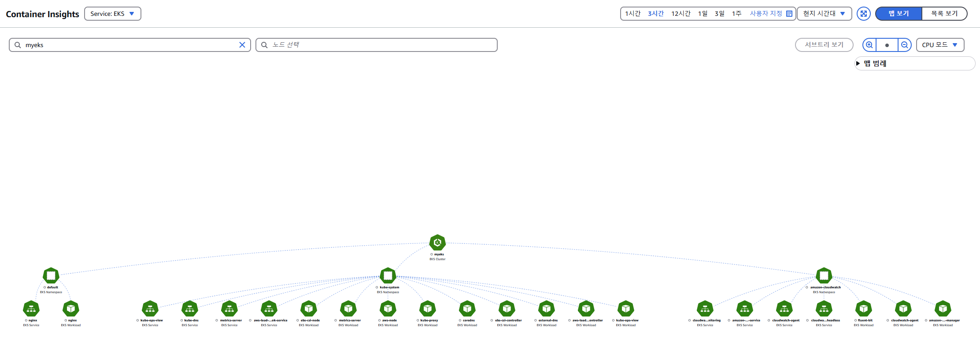The image size is (980, 357).
Task: Click the coredns label text
Action: tap(469, 320)
